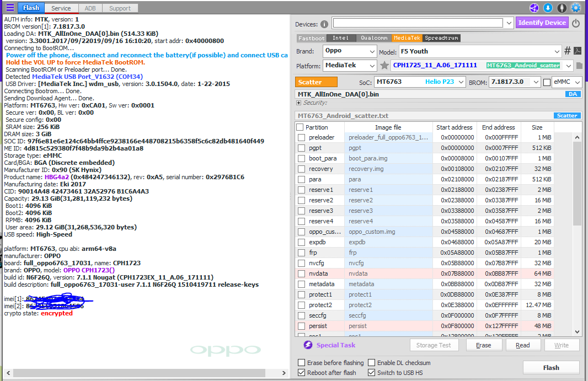Image resolution: width=588 pixels, height=381 pixels.
Task: Toggle Reboot after flash checkbox
Action: pos(301,373)
